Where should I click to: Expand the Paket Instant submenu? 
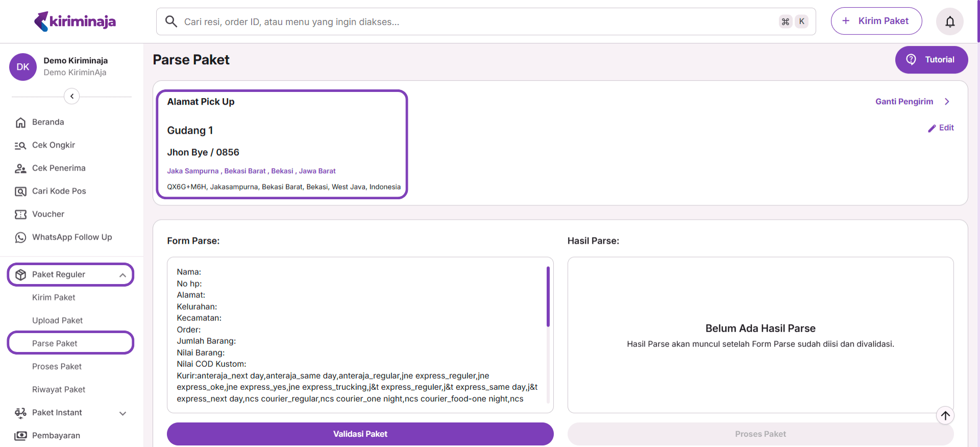pyautogui.click(x=122, y=413)
